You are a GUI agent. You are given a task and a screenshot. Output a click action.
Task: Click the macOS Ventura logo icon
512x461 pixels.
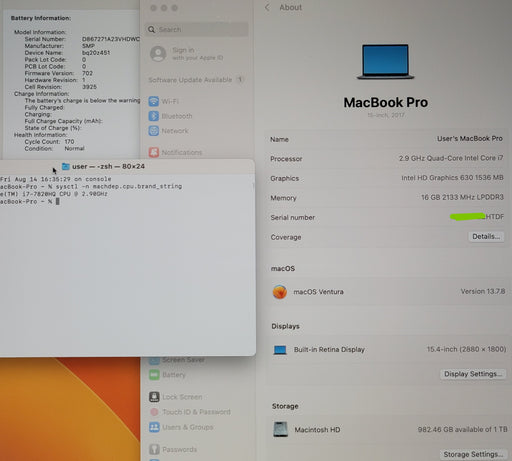tap(280, 292)
